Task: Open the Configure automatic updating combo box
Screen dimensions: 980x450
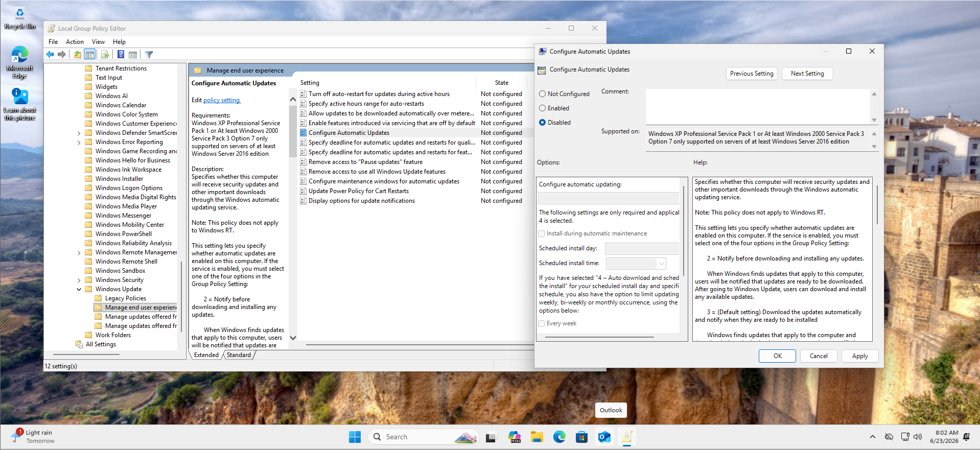Action: click(609, 198)
